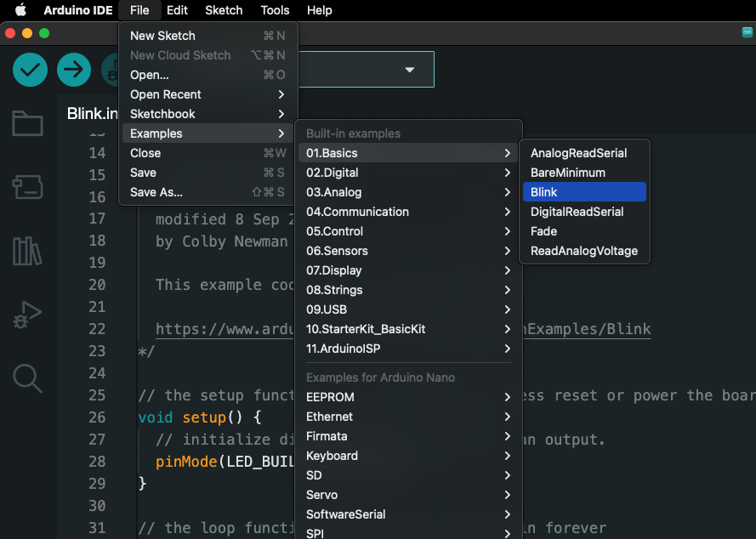Open the Search magnifier sidebar icon
Image resolution: width=756 pixels, height=539 pixels.
pyautogui.click(x=27, y=377)
